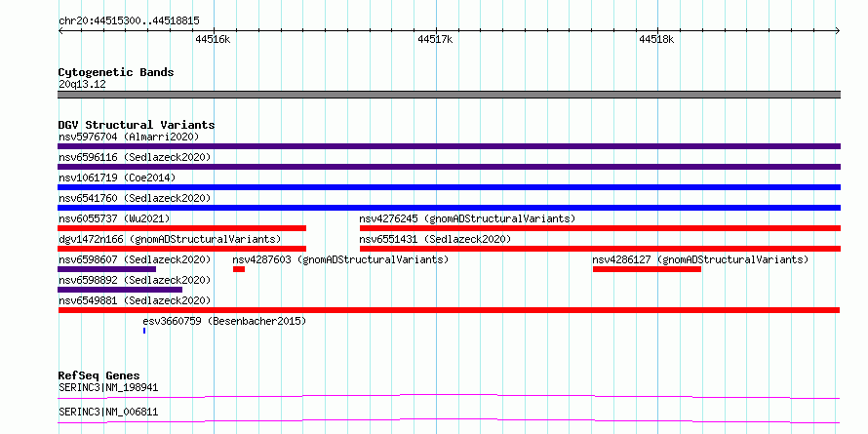The height and width of the screenshot is (434, 868).
Task: Click the nsv1061719 (Coe2014) label
Action: click(x=117, y=178)
